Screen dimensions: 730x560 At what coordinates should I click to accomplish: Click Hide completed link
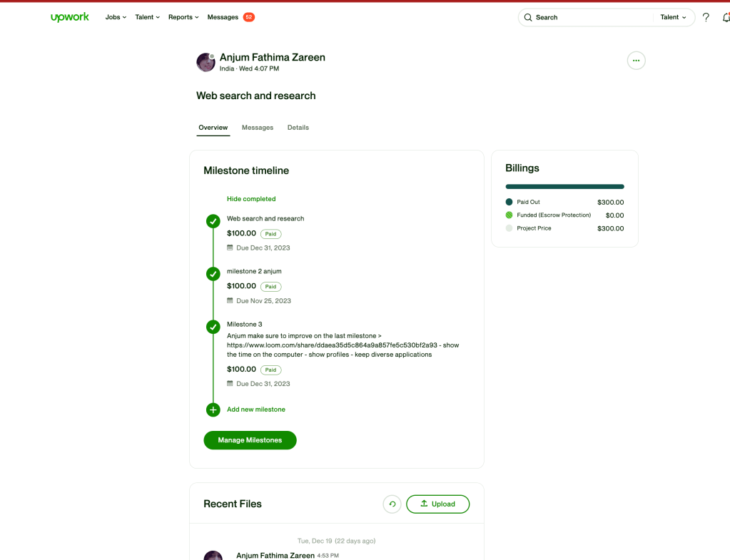point(251,199)
